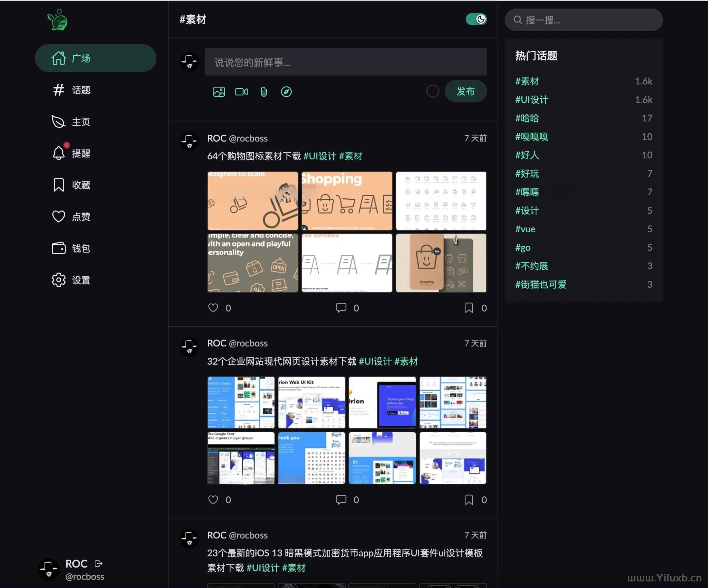Open hot topic #go
708x588 pixels.
(523, 248)
